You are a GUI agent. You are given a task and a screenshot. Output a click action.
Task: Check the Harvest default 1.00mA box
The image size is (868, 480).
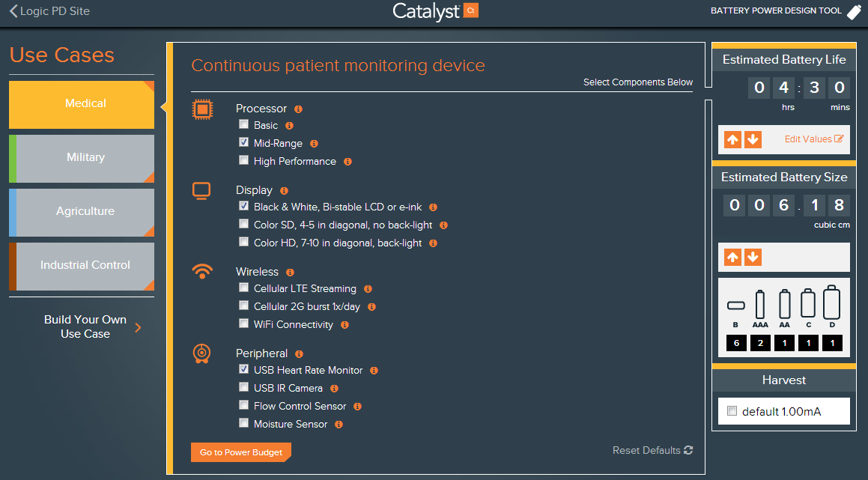[732, 411]
